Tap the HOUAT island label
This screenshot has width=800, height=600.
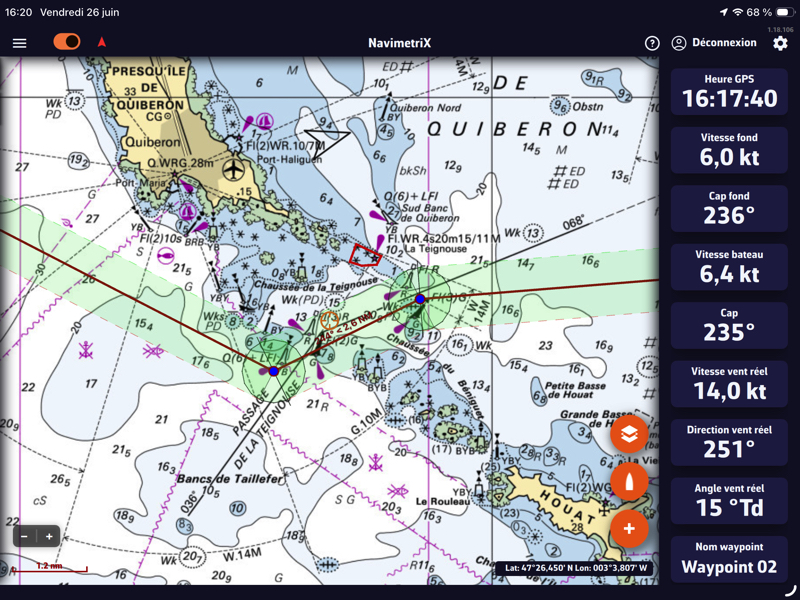click(x=567, y=507)
